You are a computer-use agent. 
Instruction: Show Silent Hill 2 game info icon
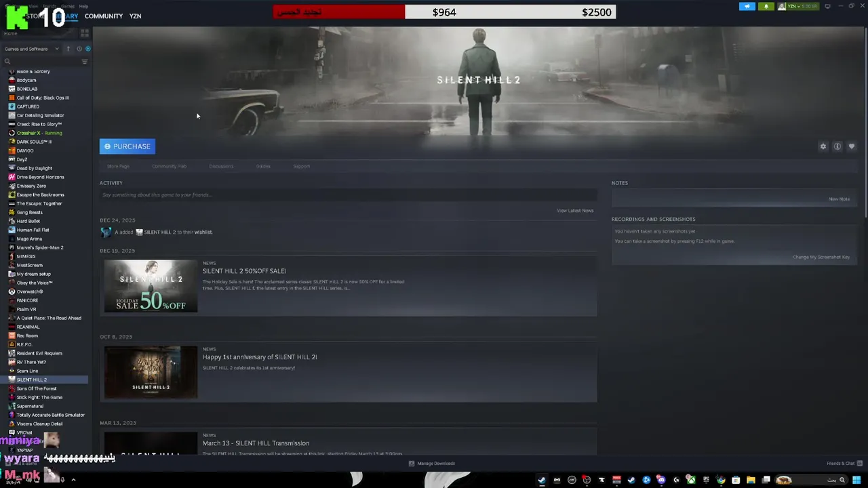pos(837,146)
